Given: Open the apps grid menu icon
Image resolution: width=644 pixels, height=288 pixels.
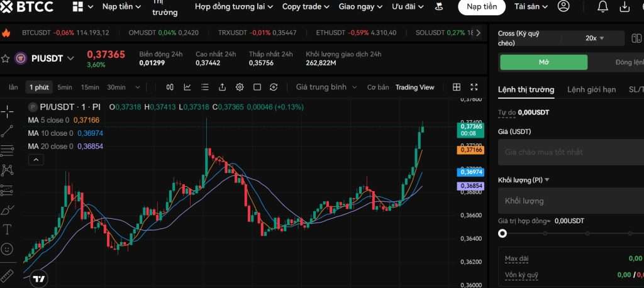Looking at the screenshot, I should point(77,6).
